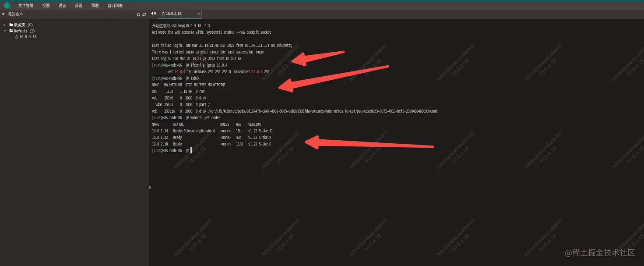Open asset 10.0.4.18 in the tree
This screenshot has width=644, height=266.
[x=28, y=37]
